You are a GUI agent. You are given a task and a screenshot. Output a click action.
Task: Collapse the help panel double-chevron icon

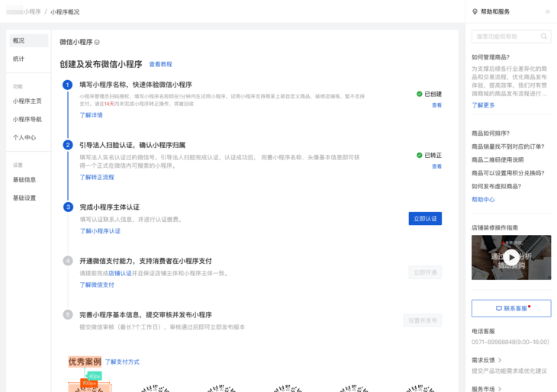coord(547,11)
